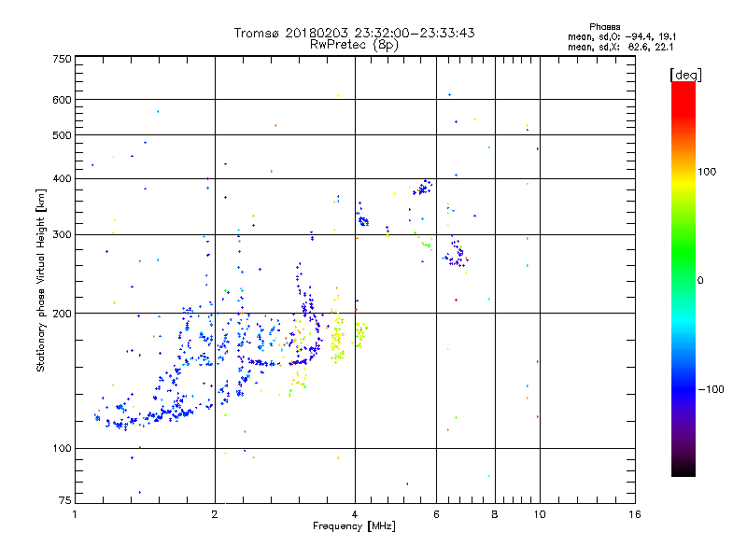Click the y-axis tick label 75

coord(64,500)
